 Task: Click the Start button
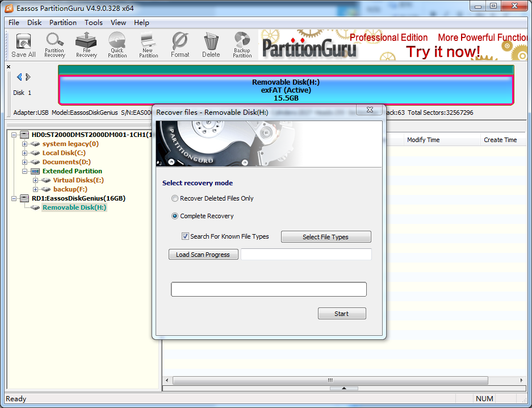(x=342, y=314)
